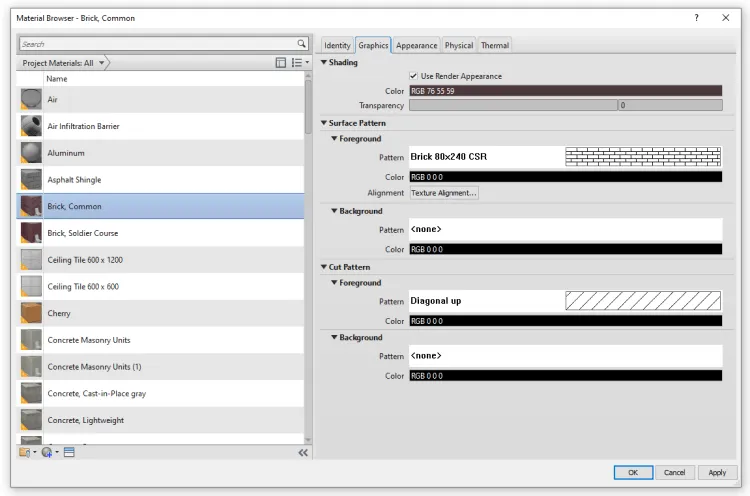Image resolution: width=750 pixels, height=496 pixels.
Task: Switch to the Thermal tab
Action: point(495,45)
